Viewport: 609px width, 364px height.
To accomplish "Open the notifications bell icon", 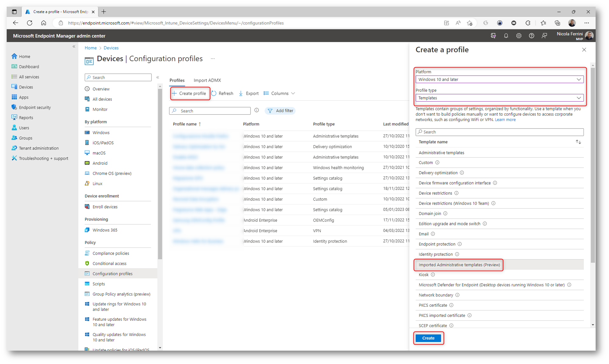I will [506, 36].
